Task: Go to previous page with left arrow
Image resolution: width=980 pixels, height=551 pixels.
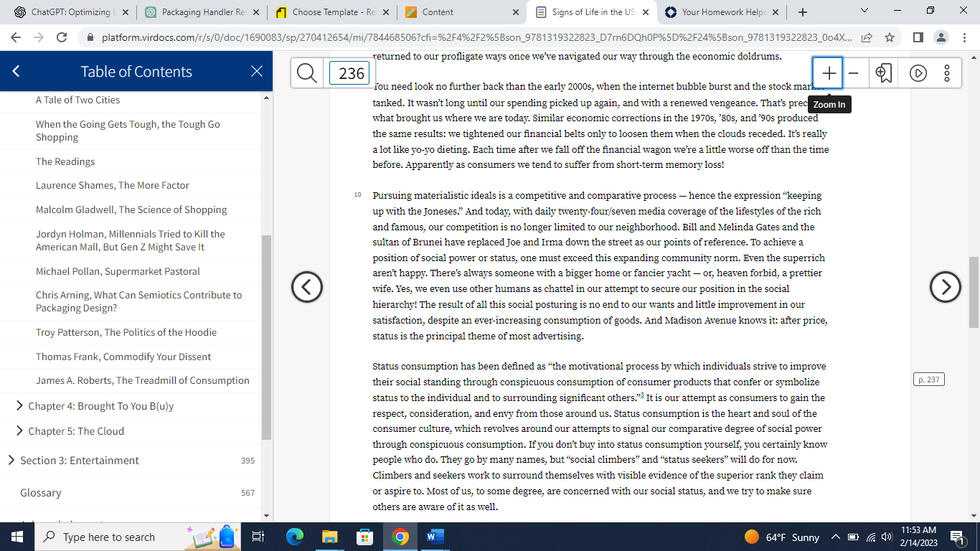Action: pyautogui.click(x=307, y=287)
